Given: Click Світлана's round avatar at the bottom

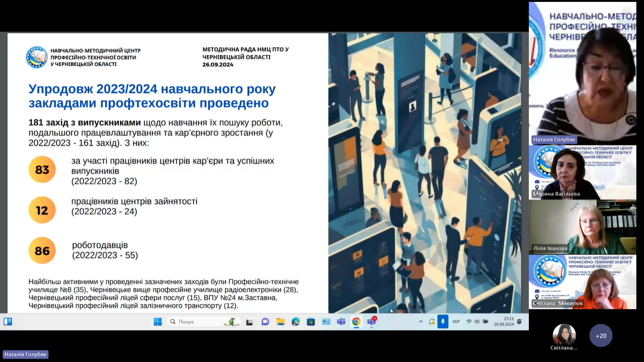Looking at the screenshot, I should [564, 335].
